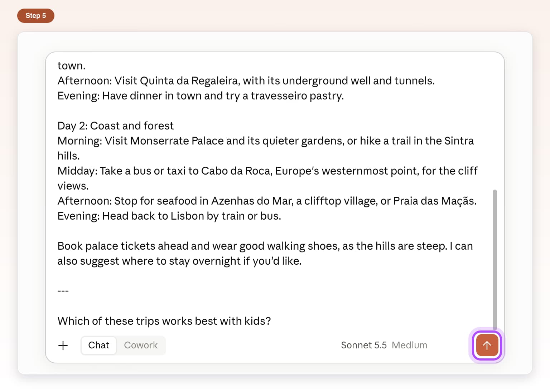Image resolution: width=550 pixels, height=392 pixels.
Task: Click the Azenhas do Mar afternoon line
Action: coord(267,201)
